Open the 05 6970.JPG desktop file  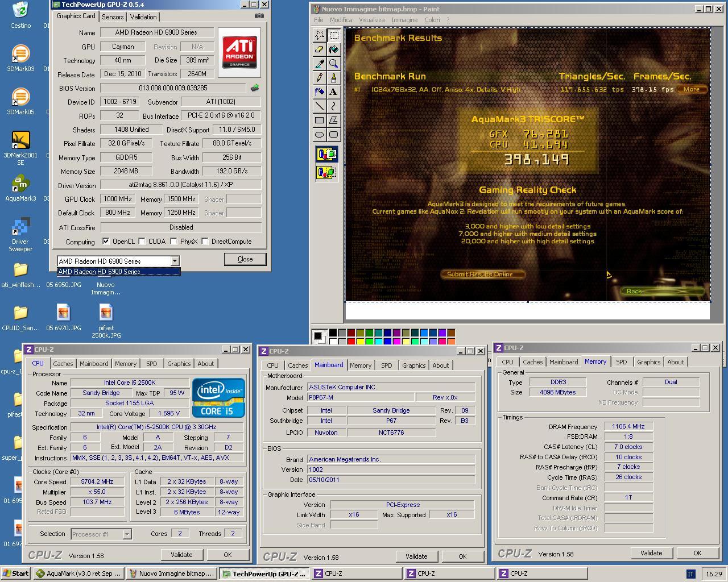point(63,317)
